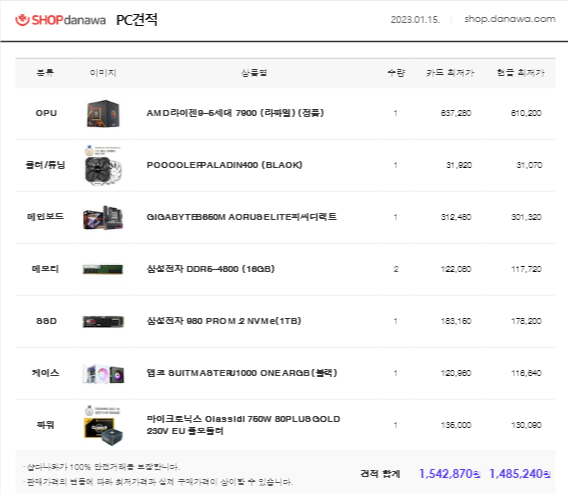Click the date 2023.01.15.
Screen dimensions: 568x494
pyautogui.click(x=415, y=20)
